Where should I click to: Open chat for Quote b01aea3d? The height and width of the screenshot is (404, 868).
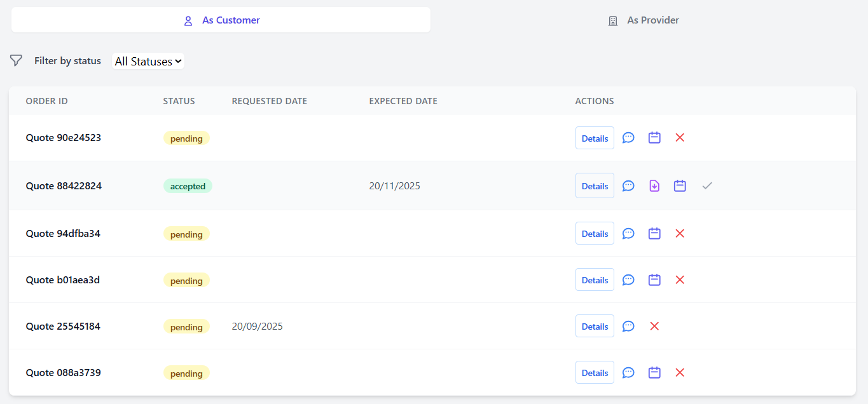(628, 280)
